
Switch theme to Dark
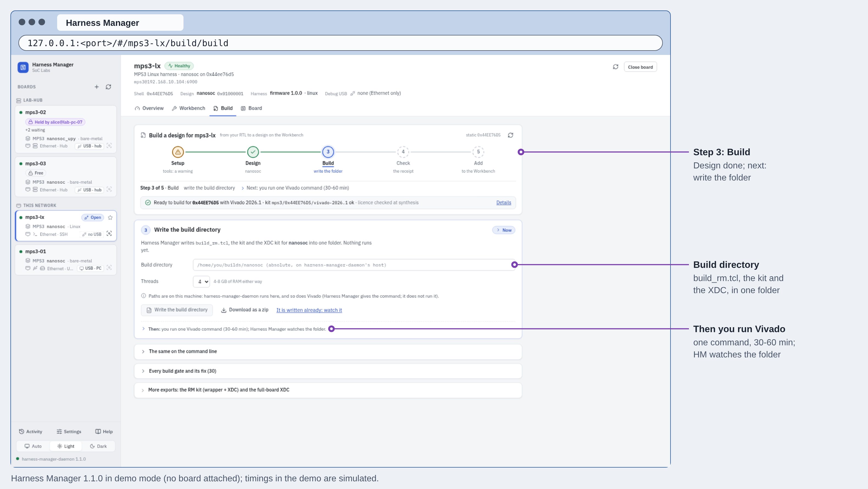tap(98, 446)
